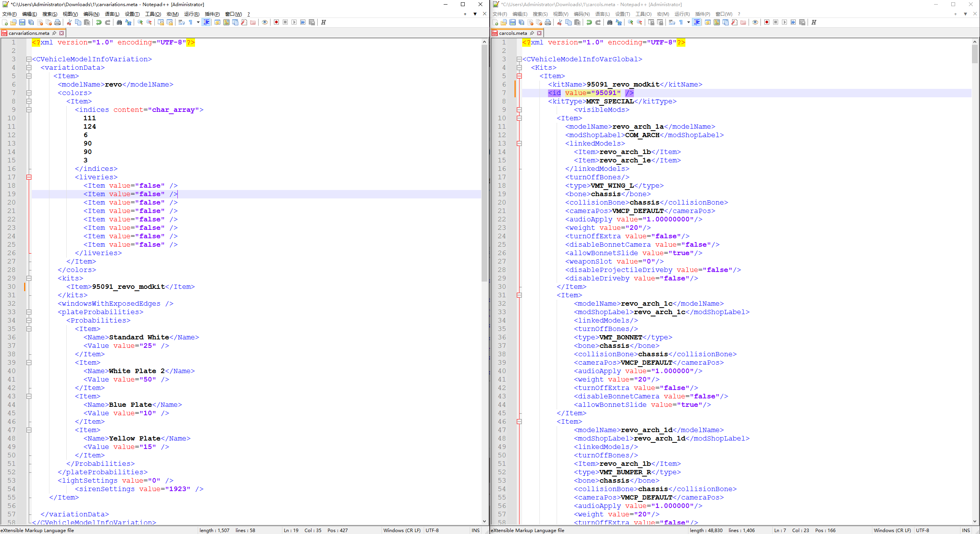Open Find binoculars icon in carvariations.meta window
The image size is (980, 534).
(119, 22)
